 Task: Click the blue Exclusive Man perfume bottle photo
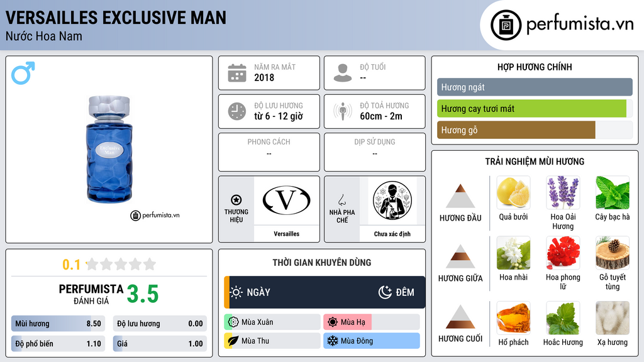point(109,150)
